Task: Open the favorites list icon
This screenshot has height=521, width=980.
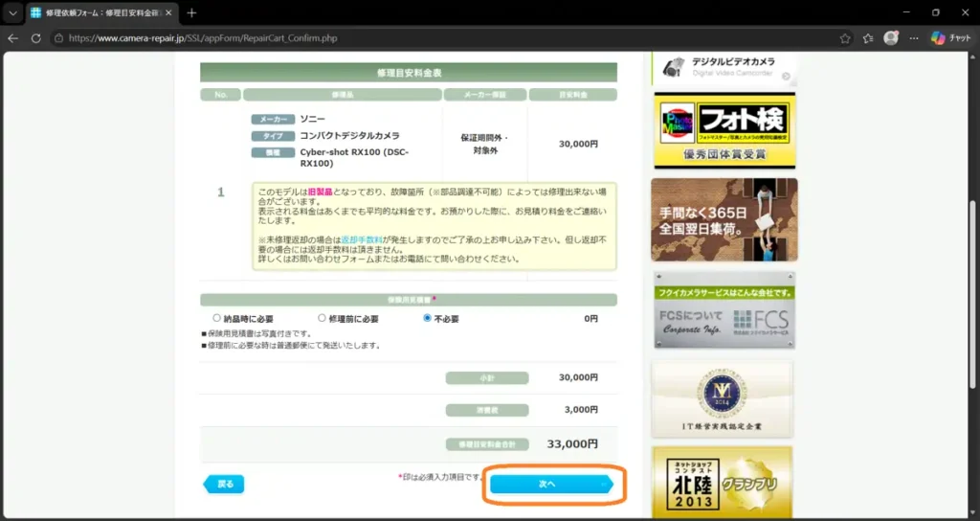Action: 868,38
